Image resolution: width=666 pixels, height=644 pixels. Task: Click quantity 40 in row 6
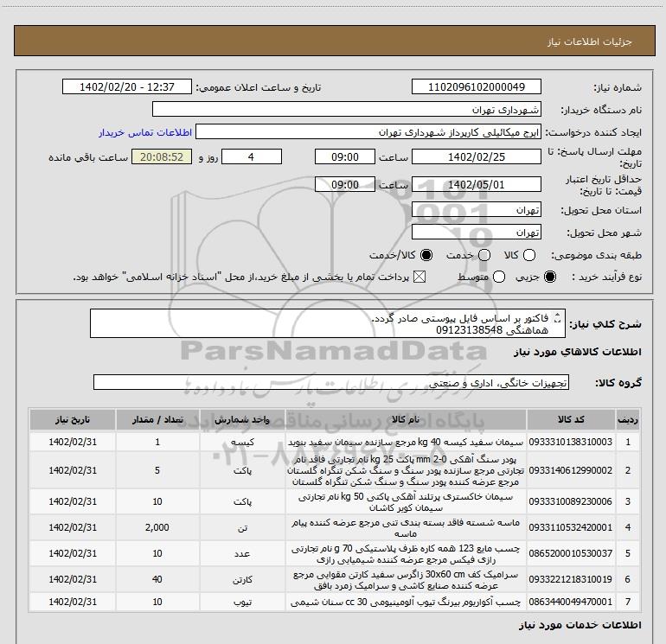click(157, 579)
